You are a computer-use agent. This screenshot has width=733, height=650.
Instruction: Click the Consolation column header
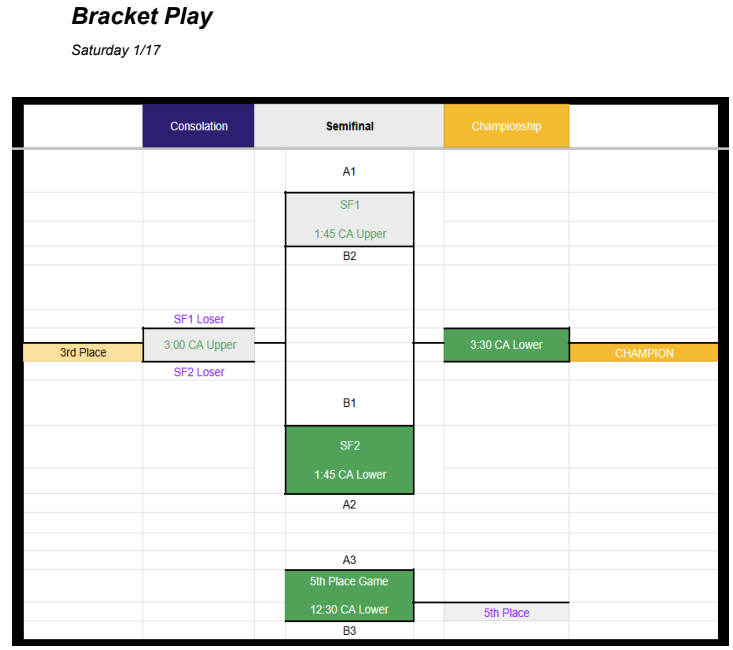198,126
